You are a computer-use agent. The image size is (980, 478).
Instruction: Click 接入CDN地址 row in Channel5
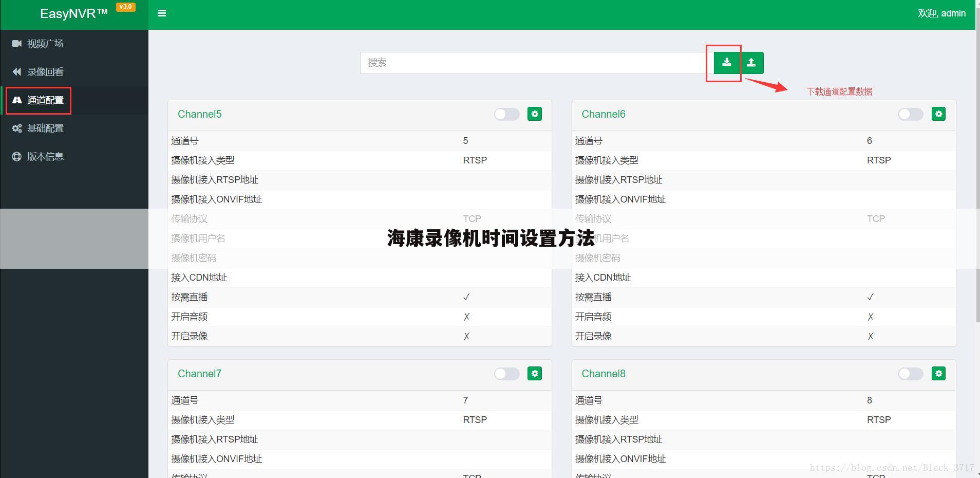(360, 278)
